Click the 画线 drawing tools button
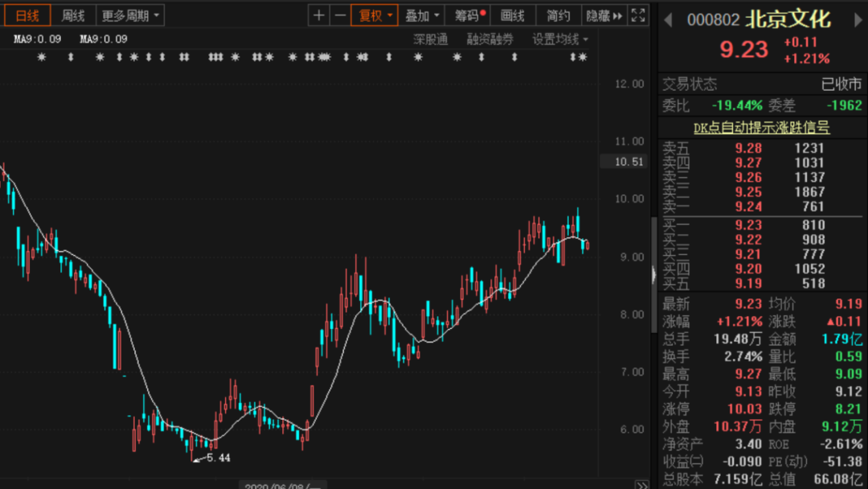The height and width of the screenshot is (489, 868). click(512, 15)
